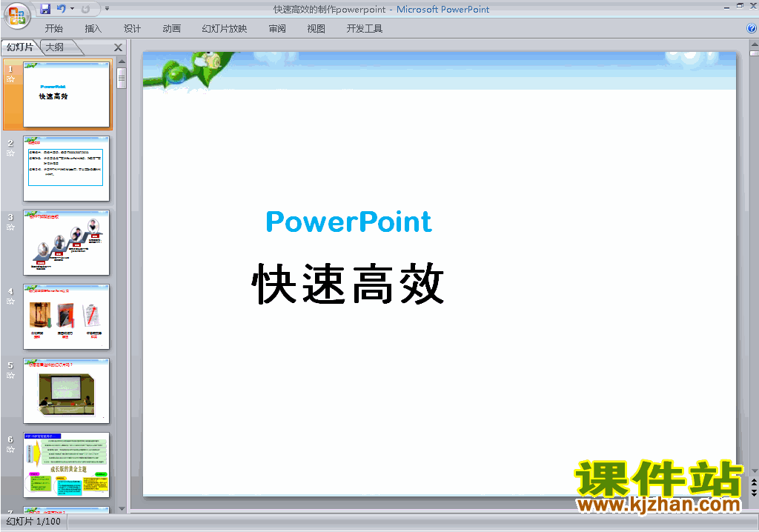Click the Redo icon
Image resolution: width=759 pixels, height=532 pixels.
click(x=86, y=9)
